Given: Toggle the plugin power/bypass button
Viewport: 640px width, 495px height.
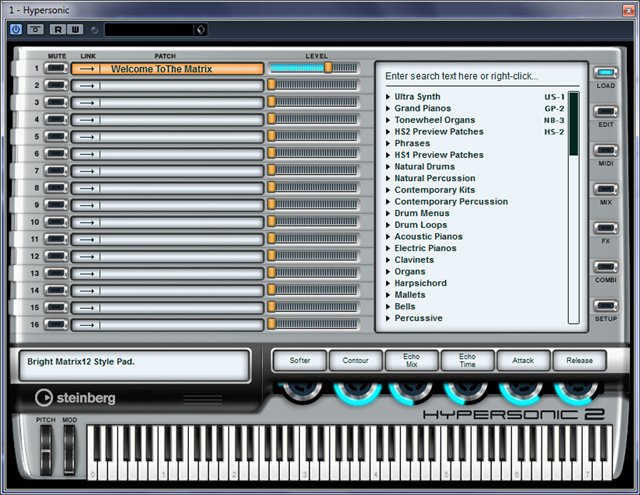Looking at the screenshot, I should [16, 29].
